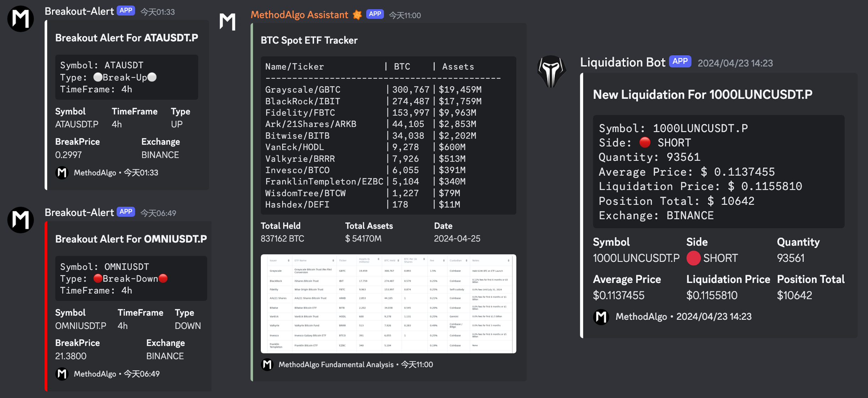This screenshot has height=398, width=868.
Task: Click the MethodAlgo Fundamental Analysis footer icon
Action: (x=267, y=364)
